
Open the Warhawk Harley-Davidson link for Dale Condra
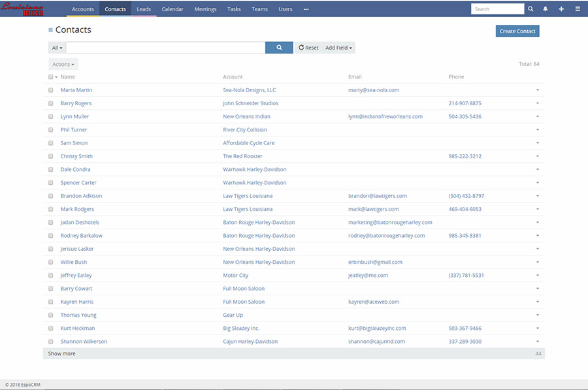pyautogui.click(x=254, y=169)
